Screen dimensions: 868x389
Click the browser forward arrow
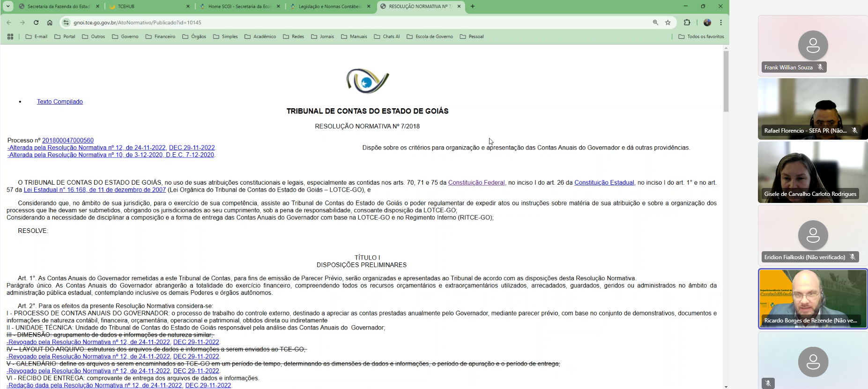(x=22, y=22)
